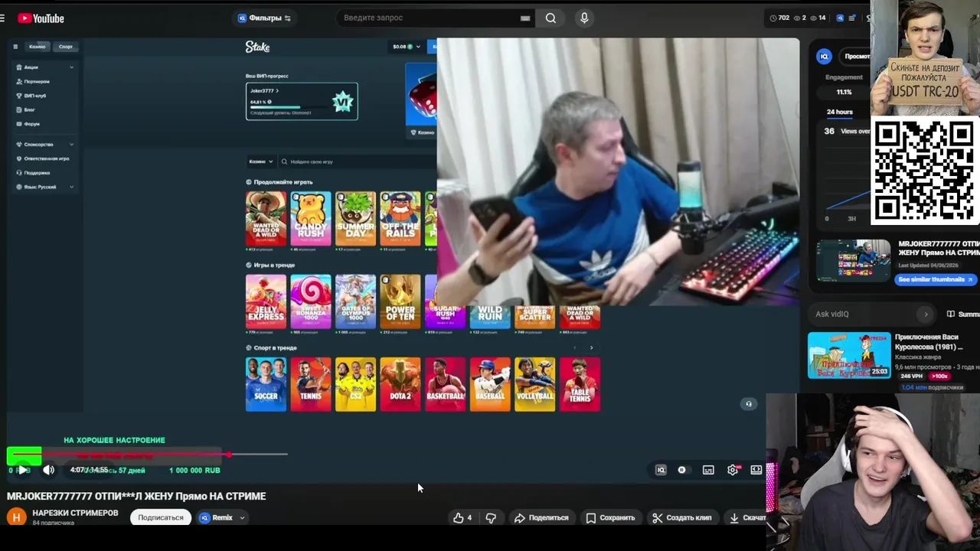
Task: Switch to theater mode in the player
Action: (756, 470)
